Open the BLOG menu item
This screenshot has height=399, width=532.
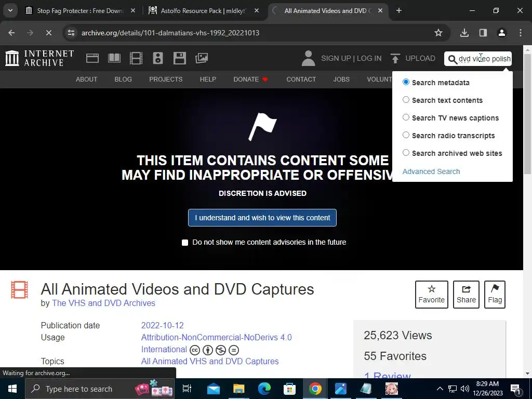(123, 79)
